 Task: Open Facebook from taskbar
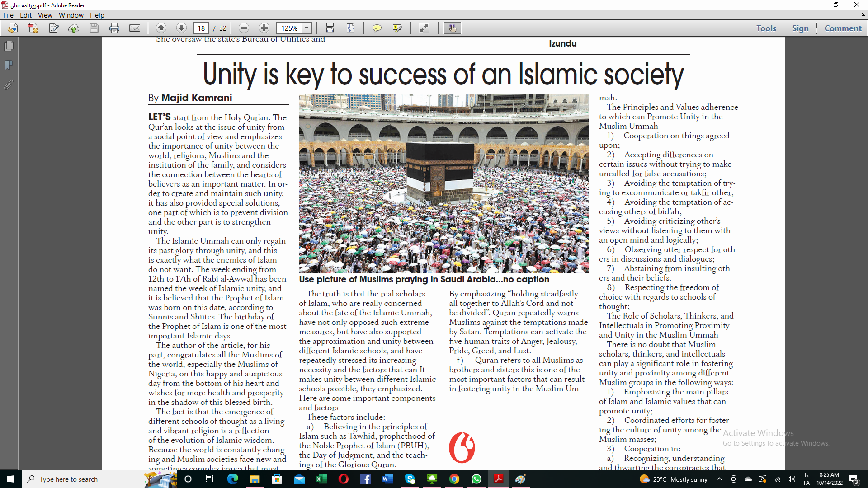point(366,479)
